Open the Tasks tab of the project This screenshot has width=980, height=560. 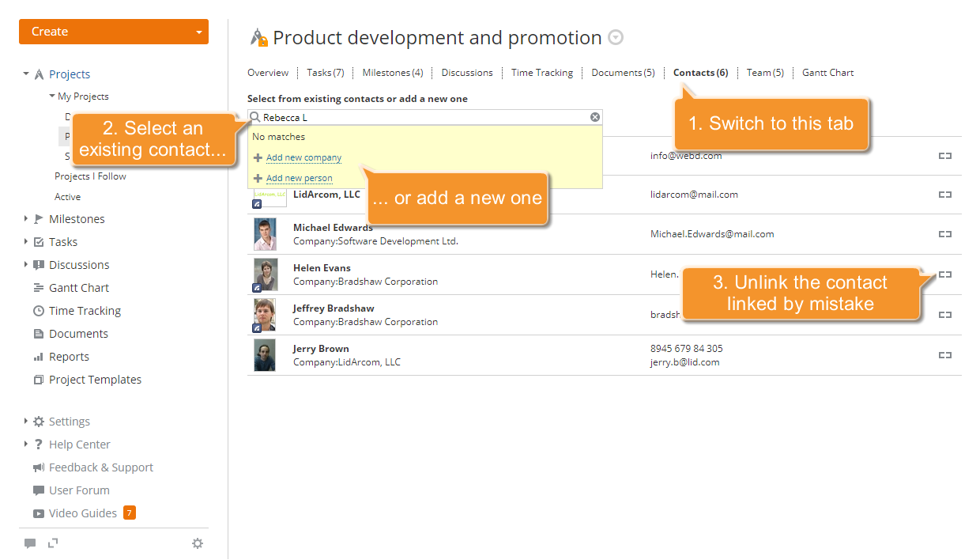click(325, 72)
